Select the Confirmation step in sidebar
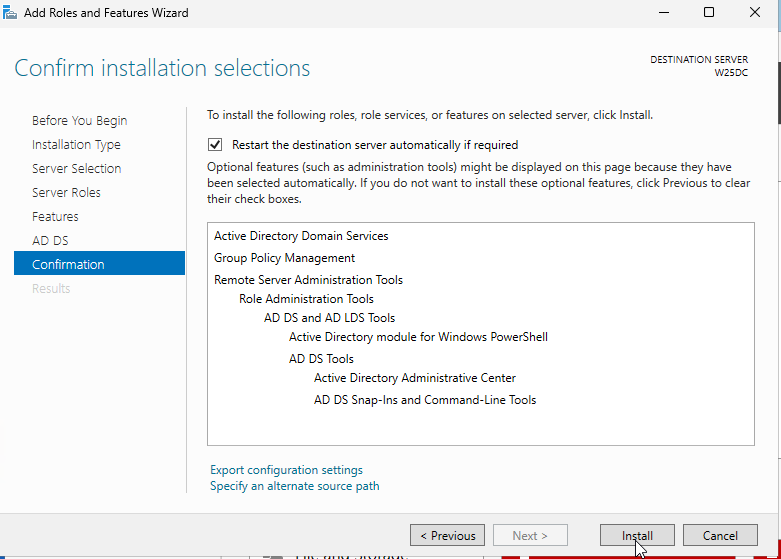 click(99, 263)
